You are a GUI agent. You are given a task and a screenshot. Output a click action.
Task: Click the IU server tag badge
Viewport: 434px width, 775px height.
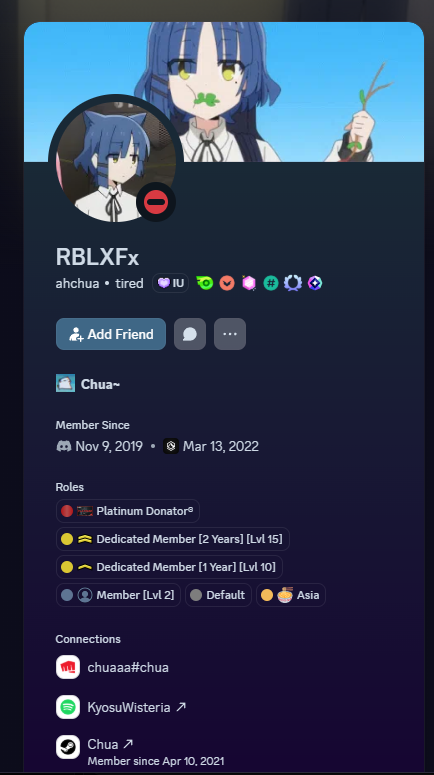tap(171, 283)
